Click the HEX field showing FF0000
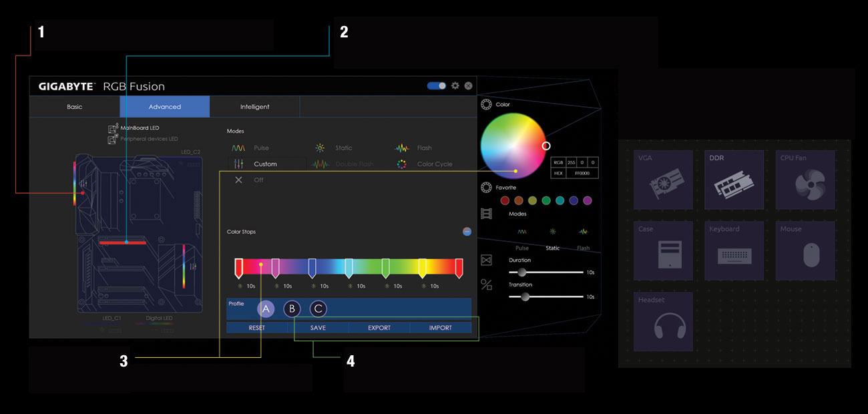The width and height of the screenshot is (868, 414). pos(582,173)
